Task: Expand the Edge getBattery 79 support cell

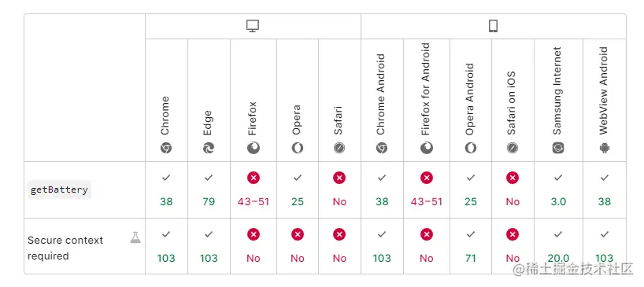Action: point(209,189)
